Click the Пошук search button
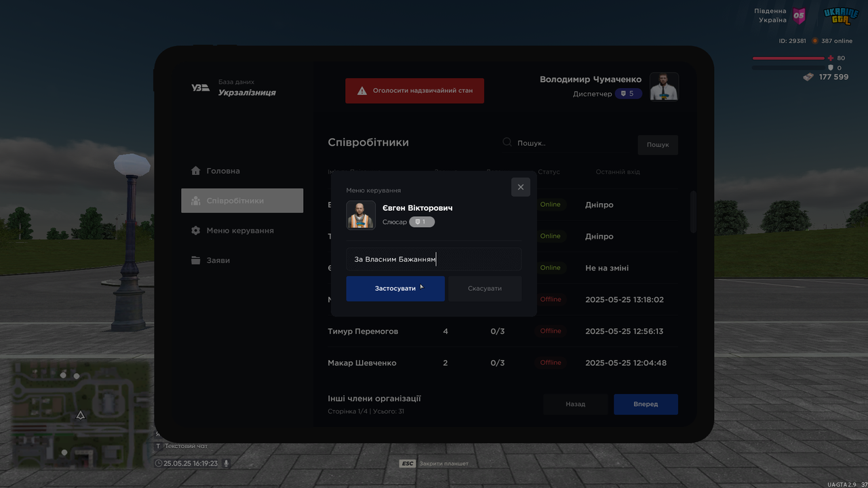Screen dimensions: 868x488 (658, 145)
